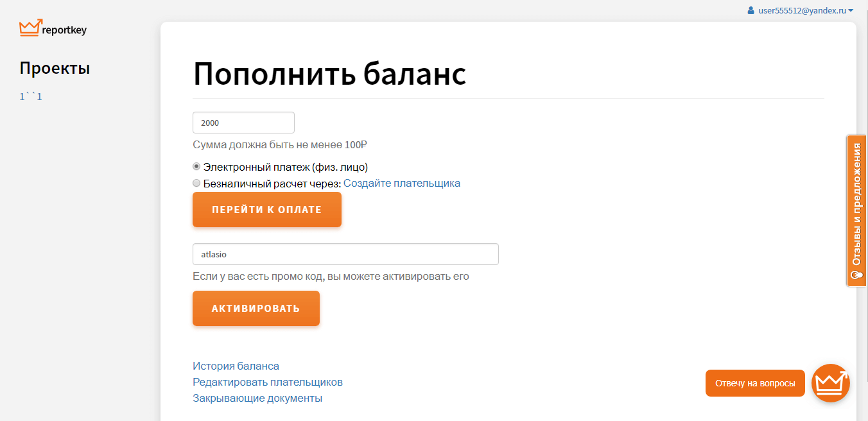868x421 pixels.
Task: Focus the amount field containing 2000
Action: pyautogui.click(x=243, y=123)
